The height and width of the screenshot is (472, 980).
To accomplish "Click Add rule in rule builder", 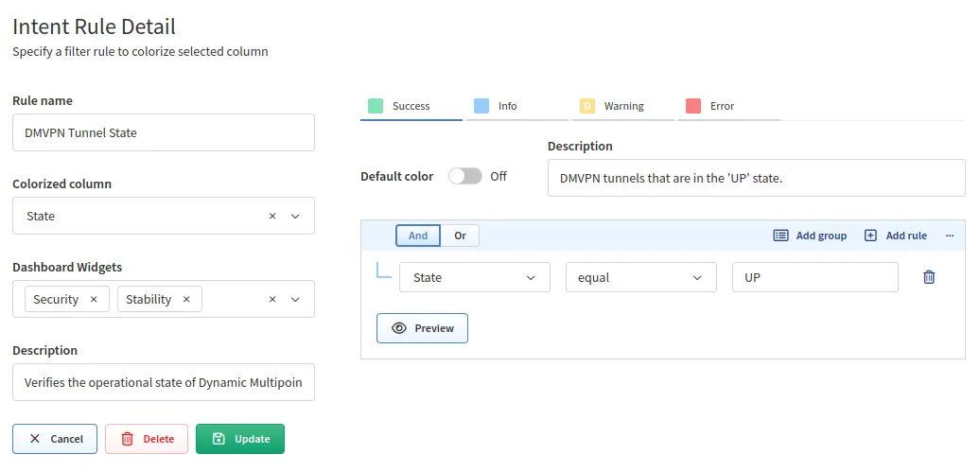I will [896, 236].
